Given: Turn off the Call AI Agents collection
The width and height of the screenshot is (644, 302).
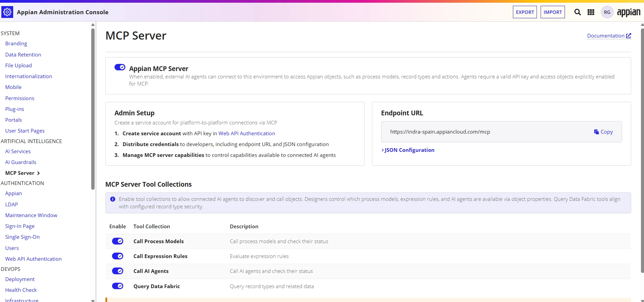Looking at the screenshot, I should click(118, 271).
